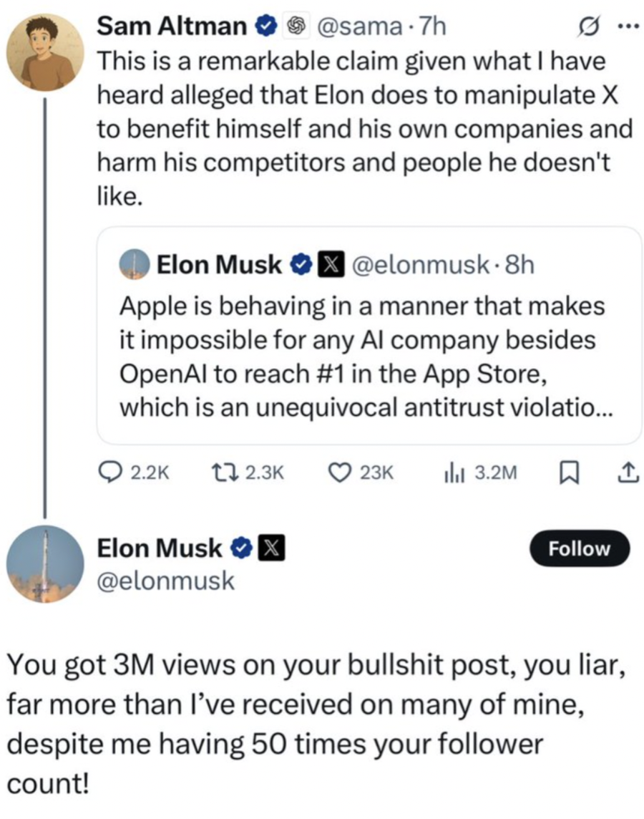Open Sam Altman's profile picture
Image resolution: width=644 pixels, height=819 pixels.
click(x=42, y=53)
